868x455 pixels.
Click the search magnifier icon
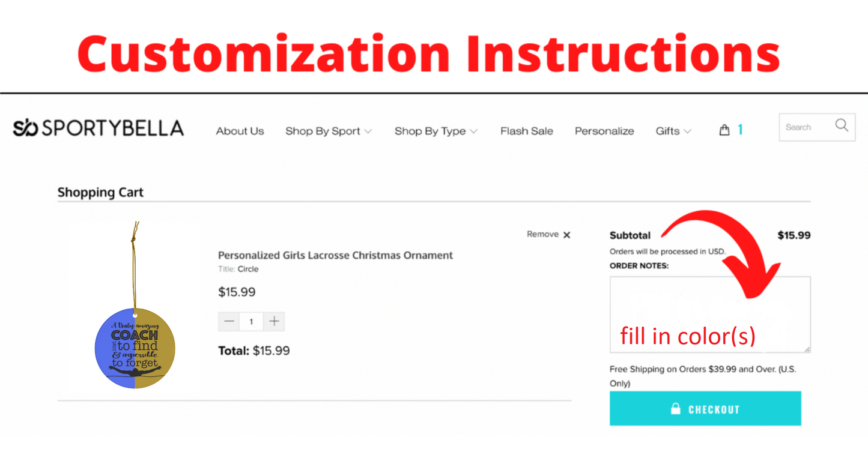[842, 125]
